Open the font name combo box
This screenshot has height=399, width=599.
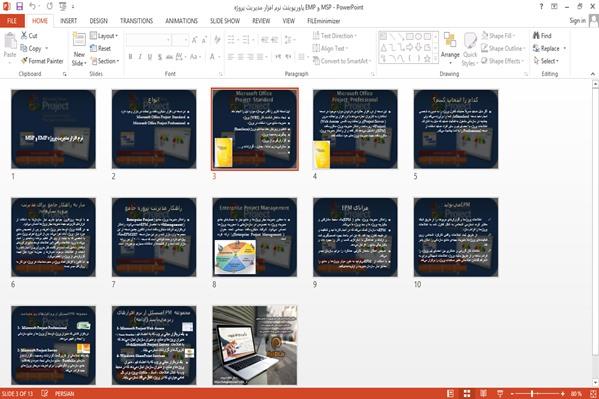pos(148,40)
